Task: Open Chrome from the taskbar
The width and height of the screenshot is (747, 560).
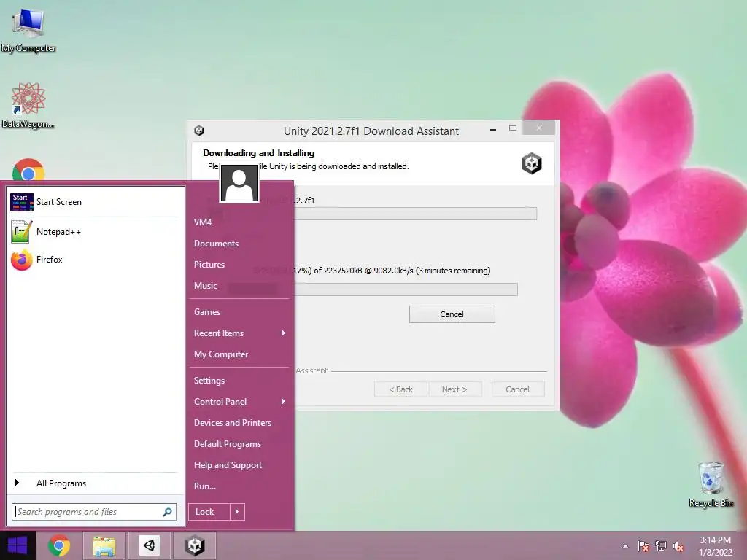Action: pos(59,545)
